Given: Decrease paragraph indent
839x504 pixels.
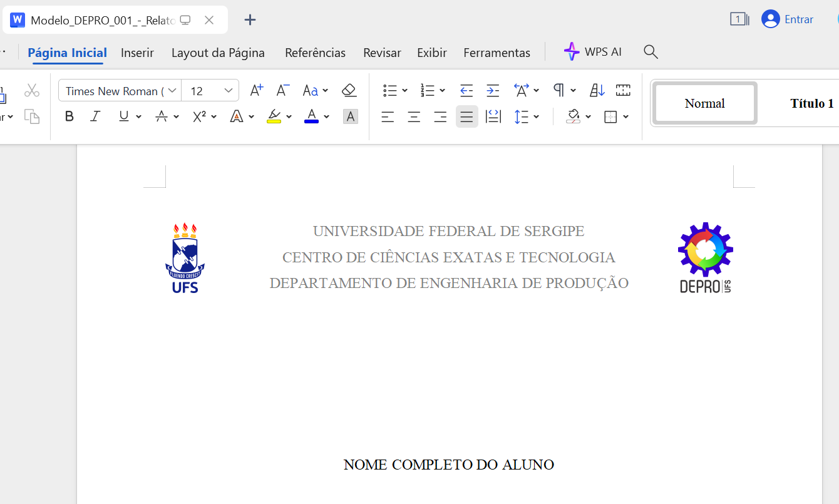Looking at the screenshot, I should coord(466,91).
